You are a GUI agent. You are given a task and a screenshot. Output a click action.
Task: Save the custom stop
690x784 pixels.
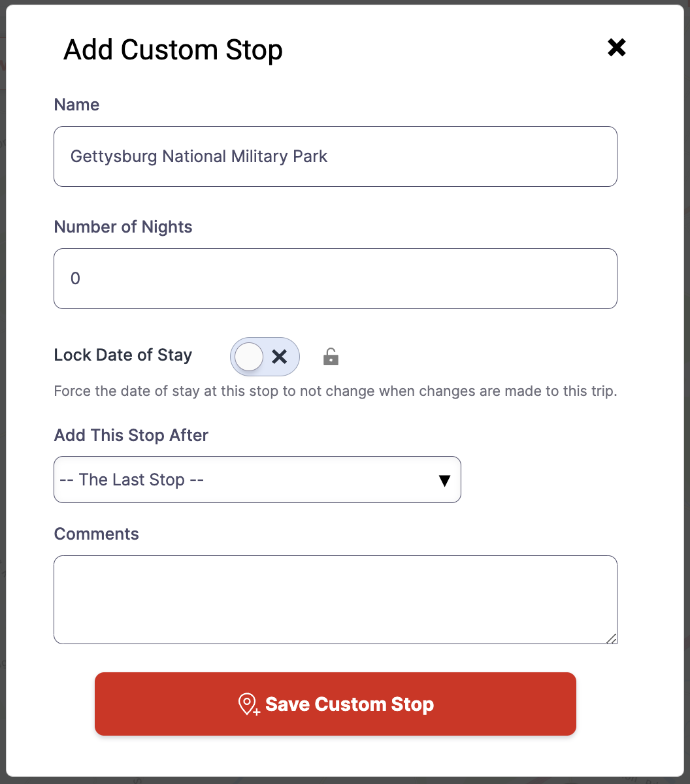[x=335, y=704]
